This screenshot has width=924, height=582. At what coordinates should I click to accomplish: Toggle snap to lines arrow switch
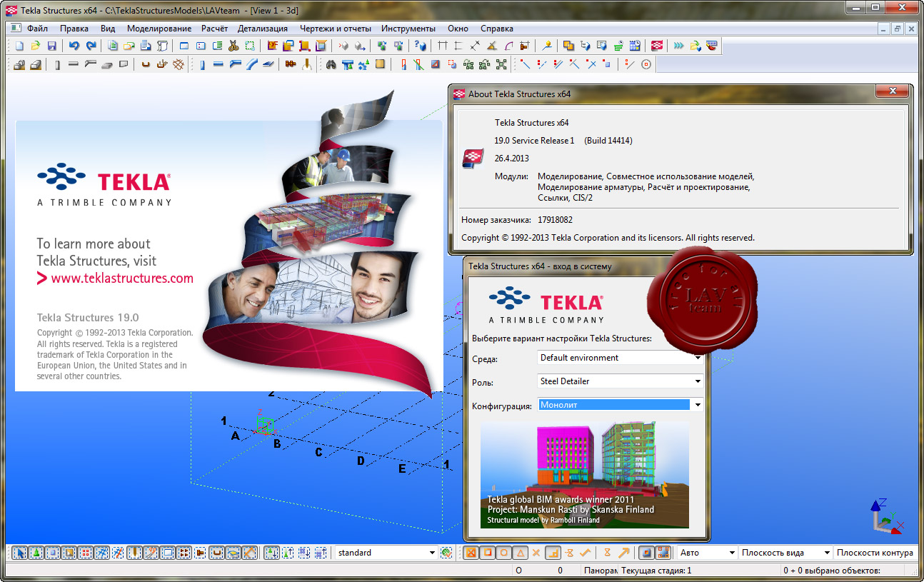coord(623,553)
